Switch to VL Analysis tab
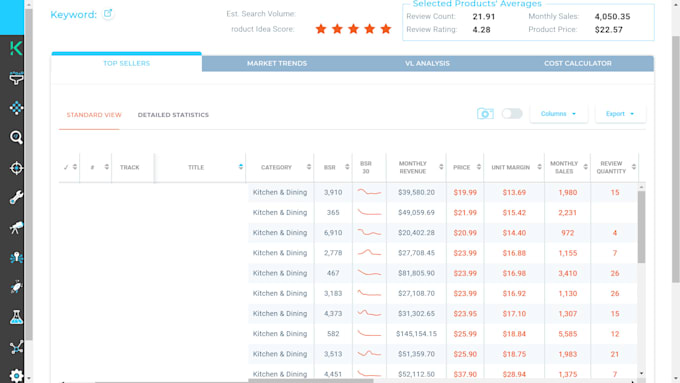Image resolution: width=680 pixels, height=383 pixels. 427,63
